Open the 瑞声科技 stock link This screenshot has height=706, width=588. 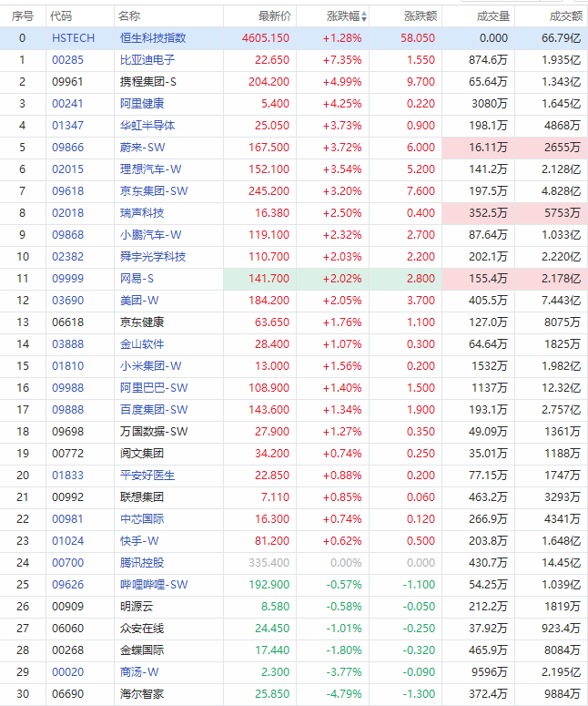tap(142, 213)
